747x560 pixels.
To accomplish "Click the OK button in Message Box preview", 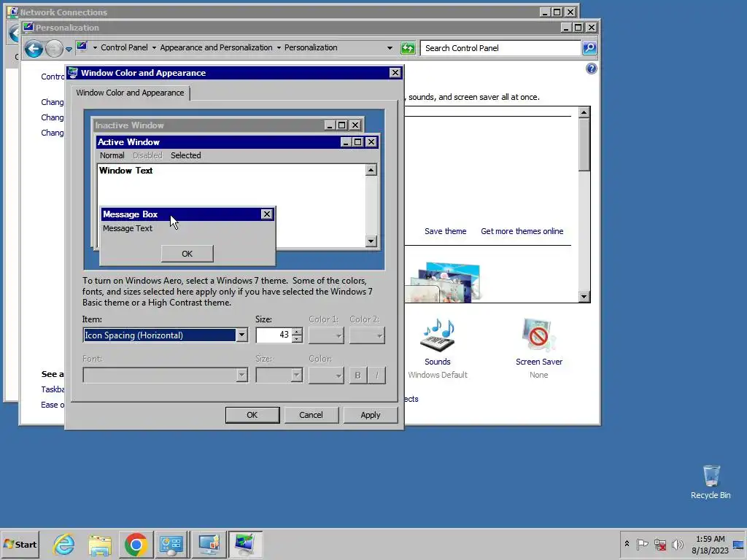I will (187, 254).
